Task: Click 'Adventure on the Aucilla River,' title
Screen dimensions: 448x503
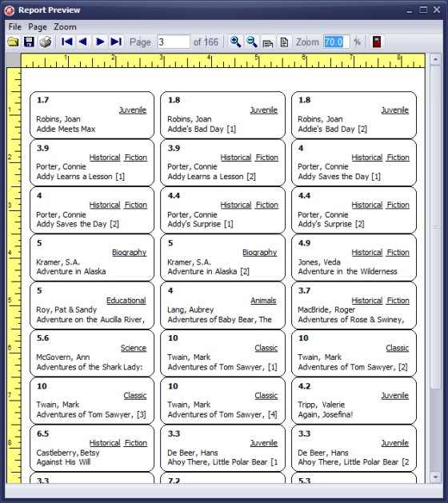Action: pyautogui.click(x=90, y=320)
